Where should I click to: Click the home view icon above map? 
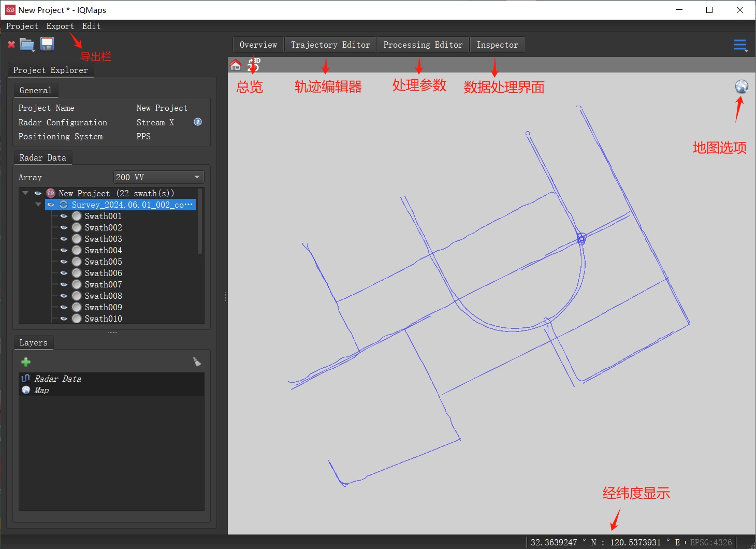[x=236, y=65]
